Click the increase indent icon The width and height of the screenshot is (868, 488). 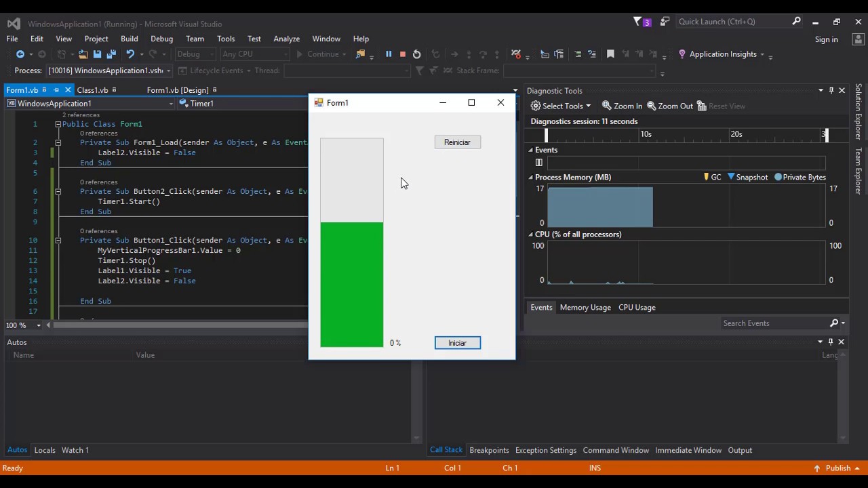tap(559, 54)
